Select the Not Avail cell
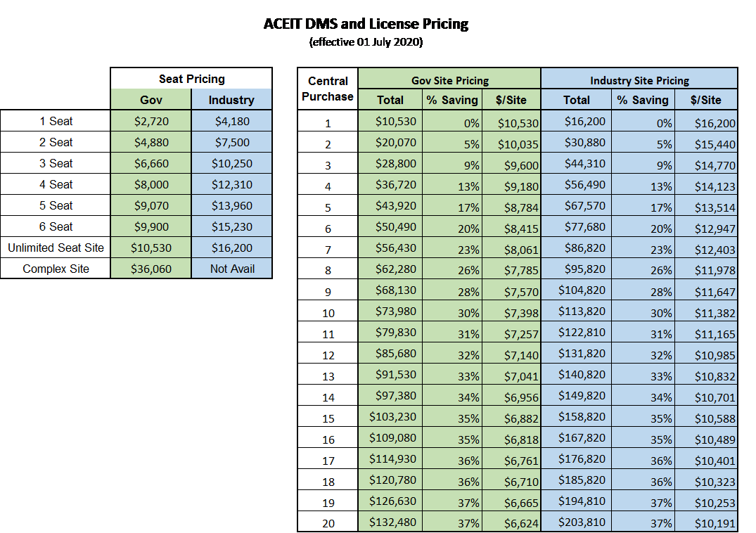The width and height of the screenshot is (756, 533). click(x=231, y=268)
